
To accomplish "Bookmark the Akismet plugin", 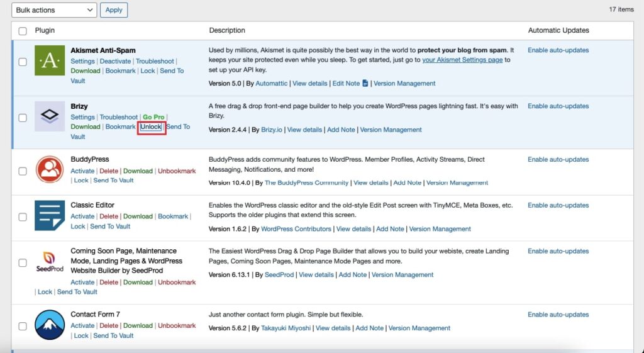I will (120, 70).
